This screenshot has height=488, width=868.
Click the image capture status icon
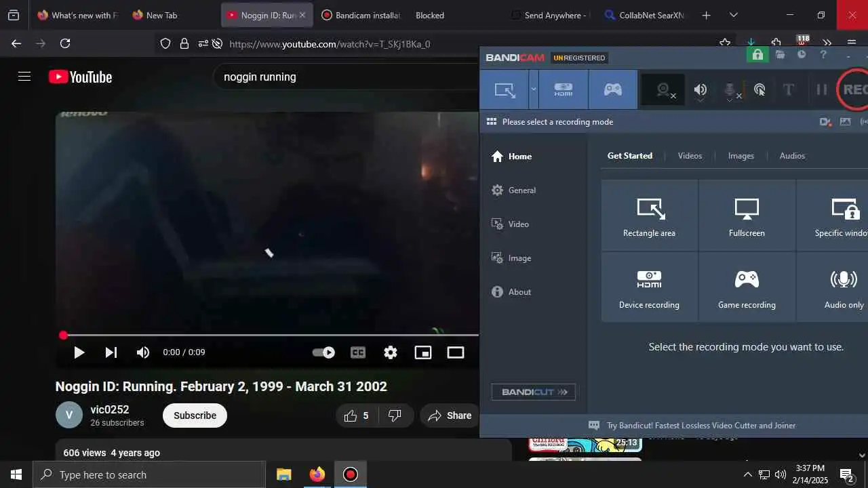click(845, 122)
